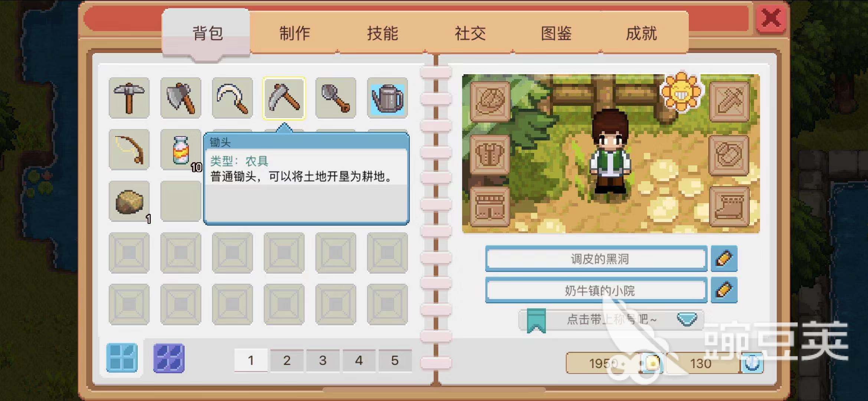Edit the player name 调皮的黑洞
This screenshot has width=868, height=401.
coord(724,258)
